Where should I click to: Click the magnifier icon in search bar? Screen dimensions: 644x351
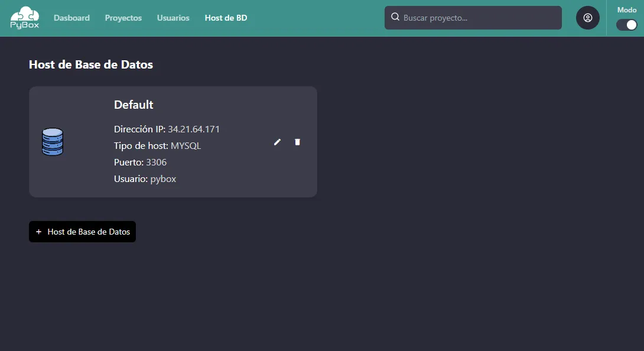(x=395, y=17)
